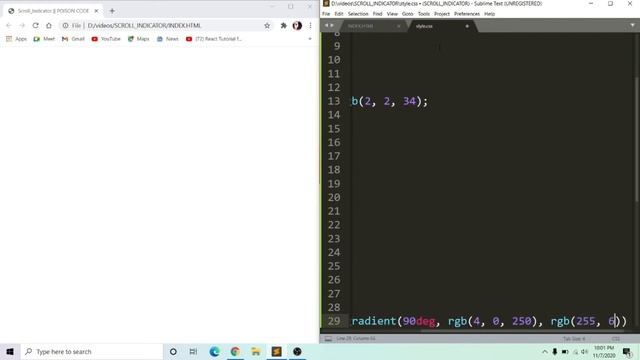Open Cortana circle icon
The height and width of the screenshot is (360, 640).
(x=173, y=351)
